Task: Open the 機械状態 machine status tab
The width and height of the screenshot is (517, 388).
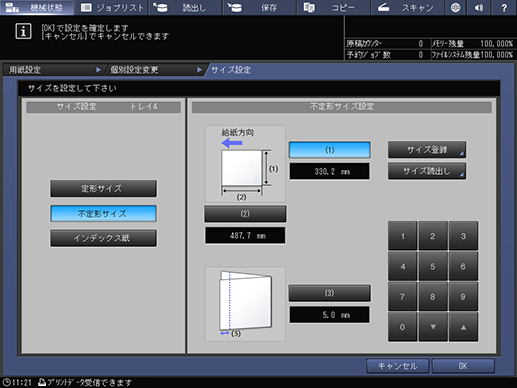Action: point(37,7)
